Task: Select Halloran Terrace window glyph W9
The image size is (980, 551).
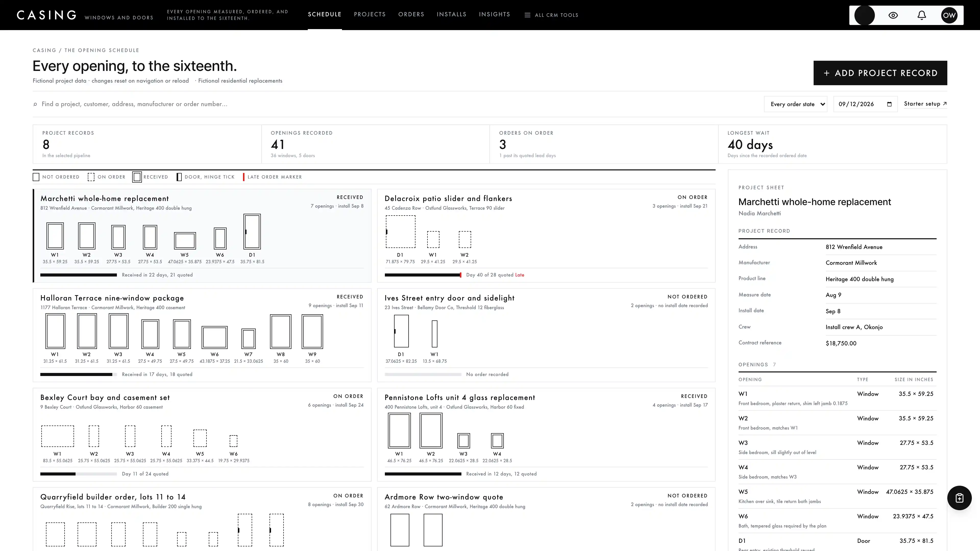Action: click(x=312, y=332)
